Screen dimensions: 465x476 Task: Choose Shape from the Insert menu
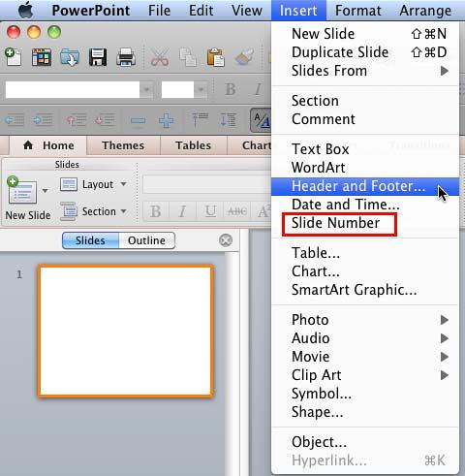pyautogui.click(x=365, y=412)
